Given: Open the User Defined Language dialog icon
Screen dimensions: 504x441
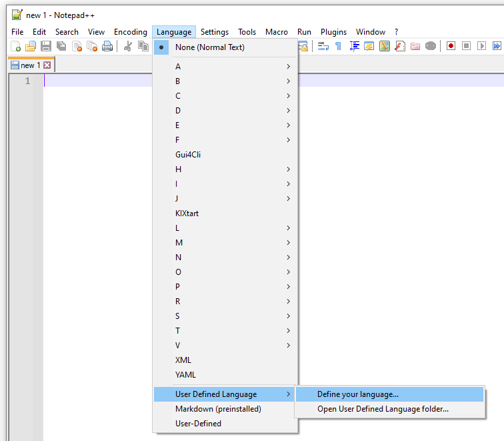Looking at the screenshot, I should tap(369, 46).
